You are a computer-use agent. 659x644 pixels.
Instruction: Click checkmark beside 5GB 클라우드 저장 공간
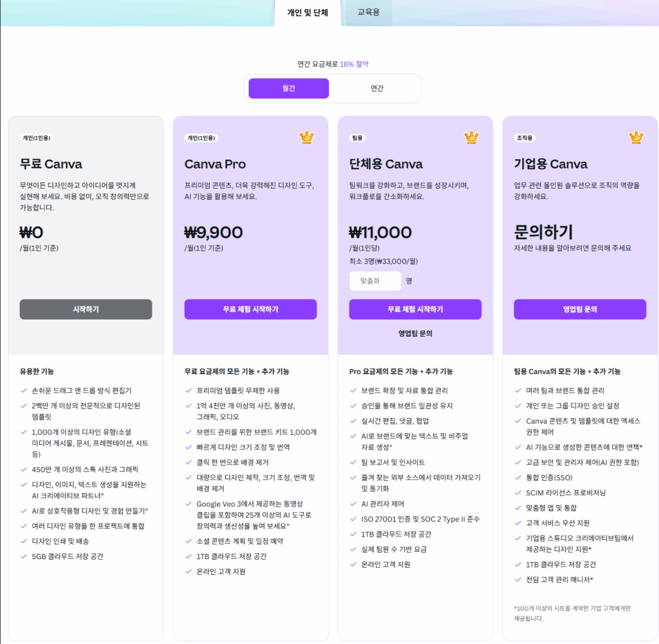click(x=24, y=556)
